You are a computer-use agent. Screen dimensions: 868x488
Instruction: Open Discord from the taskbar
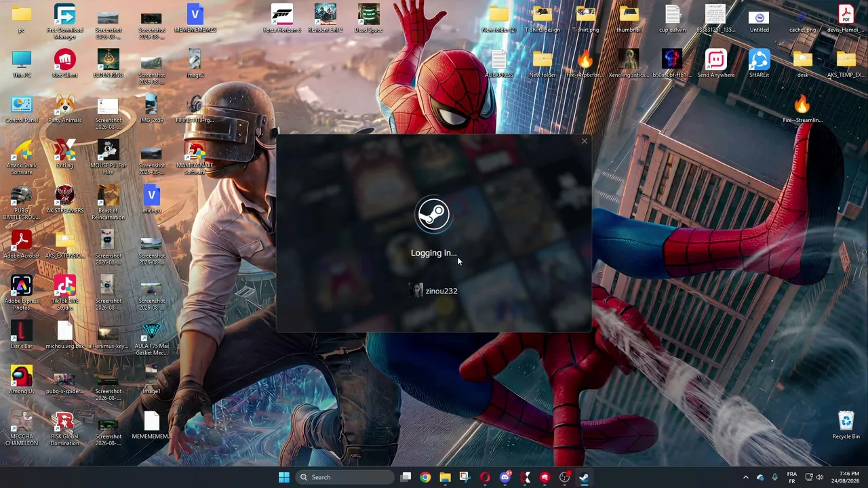tap(505, 477)
